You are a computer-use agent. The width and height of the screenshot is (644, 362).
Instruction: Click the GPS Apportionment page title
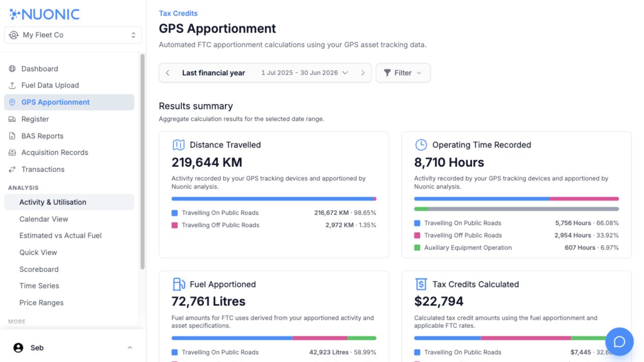[x=217, y=28]
